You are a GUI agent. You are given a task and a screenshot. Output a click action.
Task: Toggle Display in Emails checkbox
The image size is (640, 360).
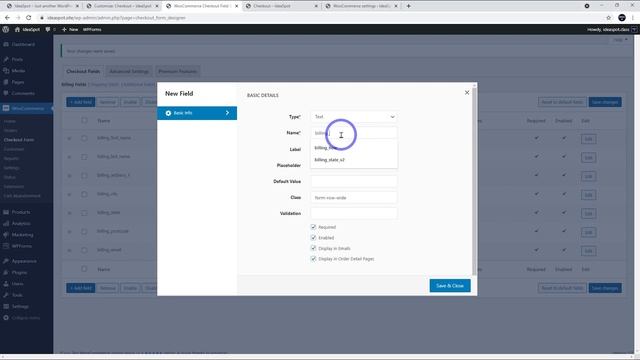pos(313,248)
